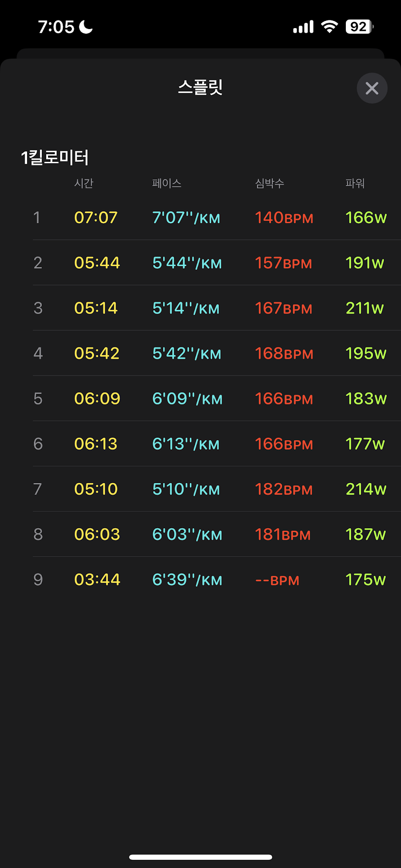Select split 1 time 07:07
401x868 pixels.
(x=96, y=218)
